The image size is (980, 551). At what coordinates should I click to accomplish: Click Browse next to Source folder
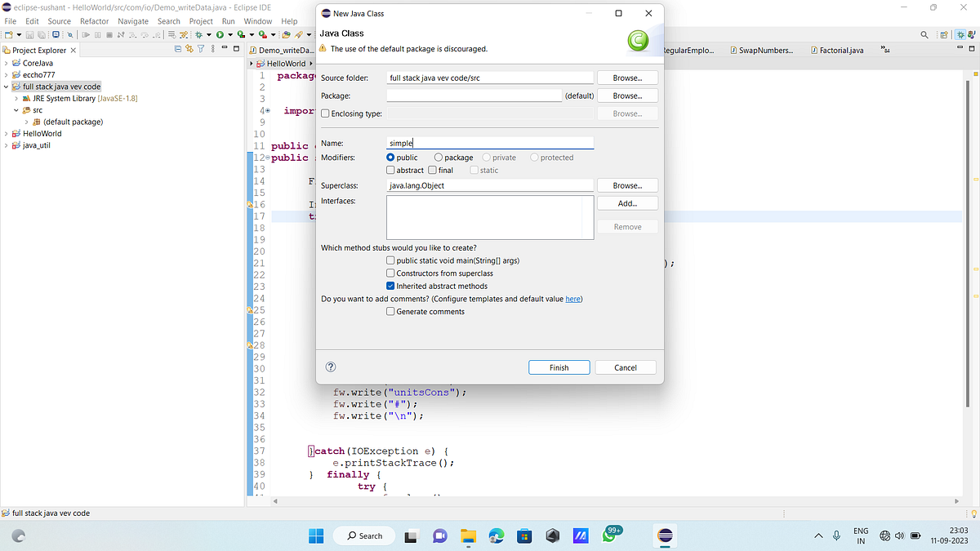click(627, 78)
